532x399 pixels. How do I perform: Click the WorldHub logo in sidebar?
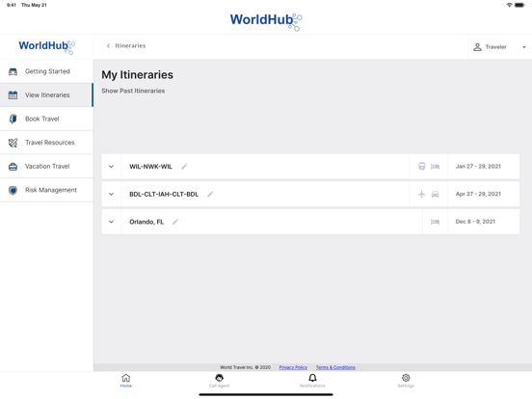click(47, 47)
